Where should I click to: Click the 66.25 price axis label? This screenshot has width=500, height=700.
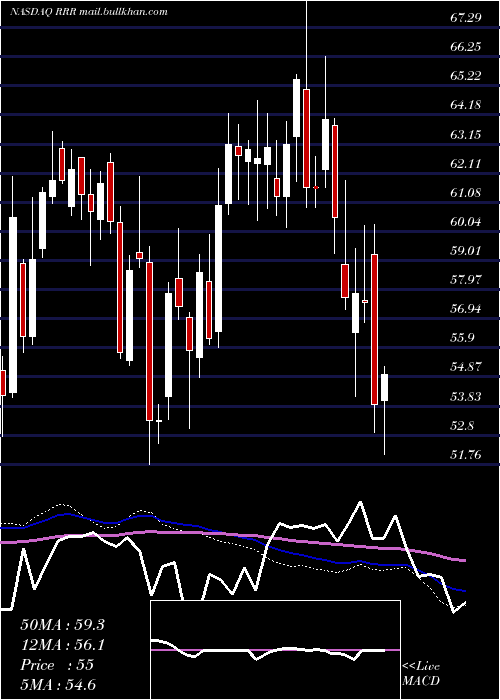pyautogui.click(x=466, y=46)
